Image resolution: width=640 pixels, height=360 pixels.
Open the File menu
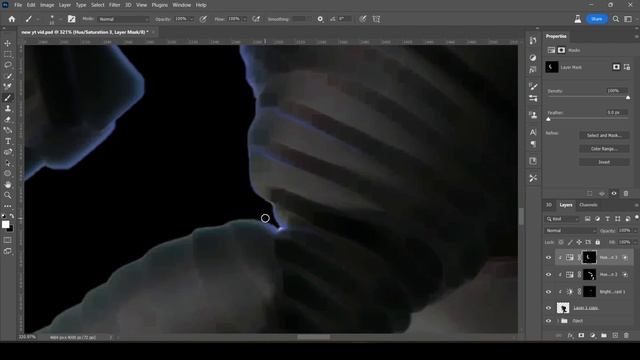click(18, 5)
